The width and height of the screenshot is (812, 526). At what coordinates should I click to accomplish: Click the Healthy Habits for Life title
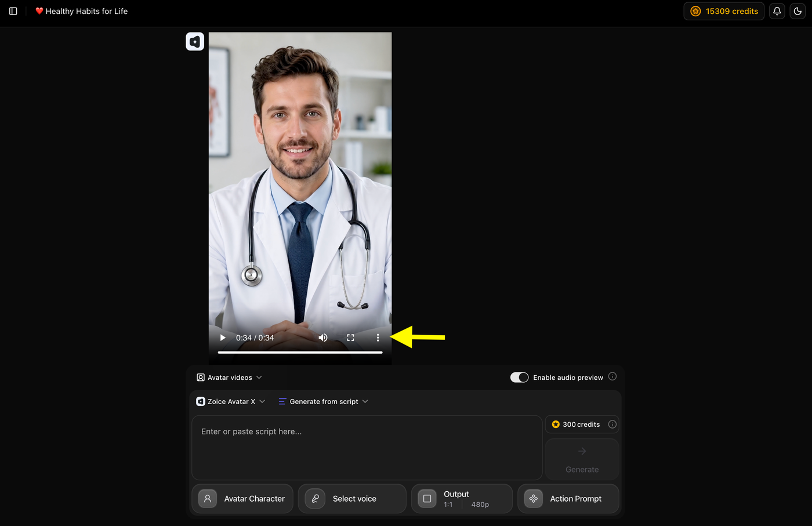[x=81, y=11]
